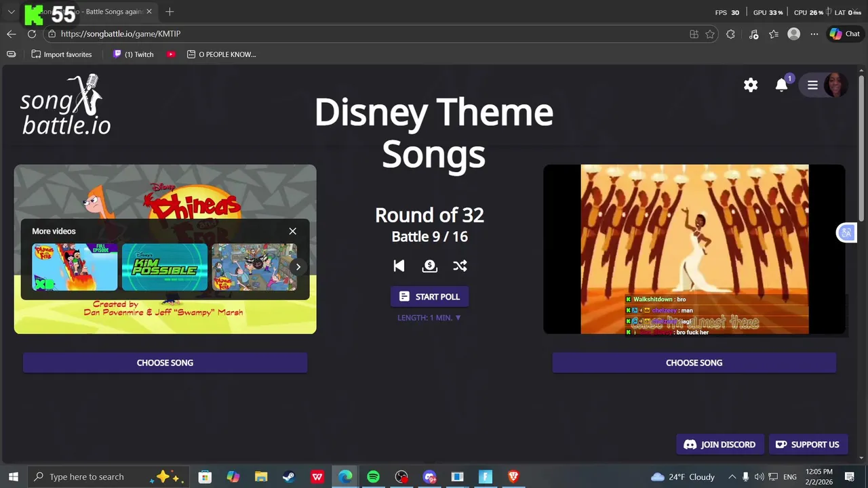Close the More videos overlay
This screenshot has width=868, height=488.
pyautogui.click(x=293, y=231)
